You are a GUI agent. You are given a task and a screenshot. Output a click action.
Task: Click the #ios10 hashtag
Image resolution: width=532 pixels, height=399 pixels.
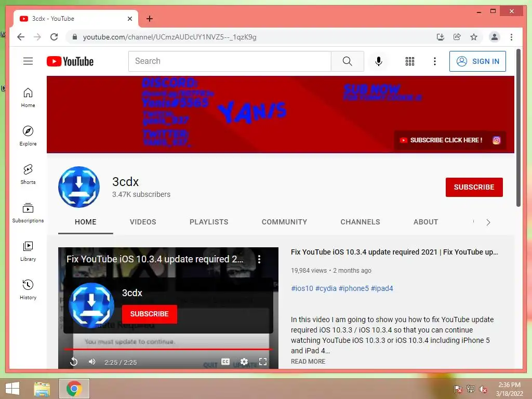[302, 288]
